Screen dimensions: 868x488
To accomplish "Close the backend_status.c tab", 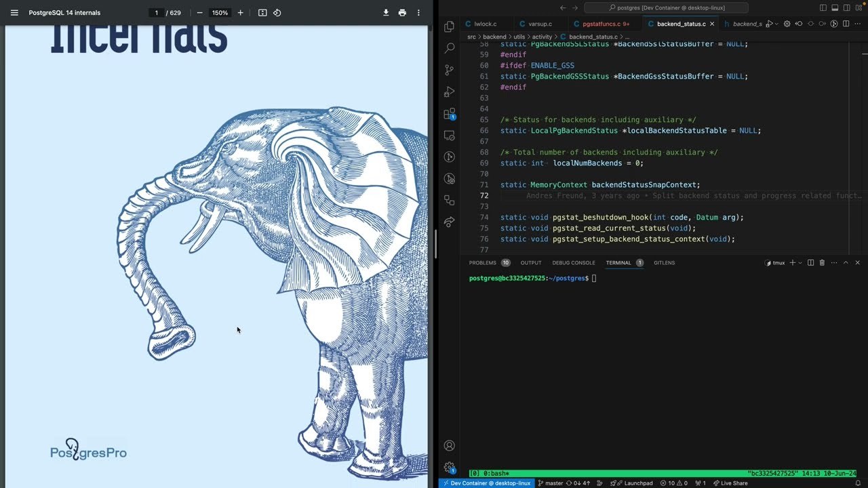I will pyautogui.click(x=712, y=24).
